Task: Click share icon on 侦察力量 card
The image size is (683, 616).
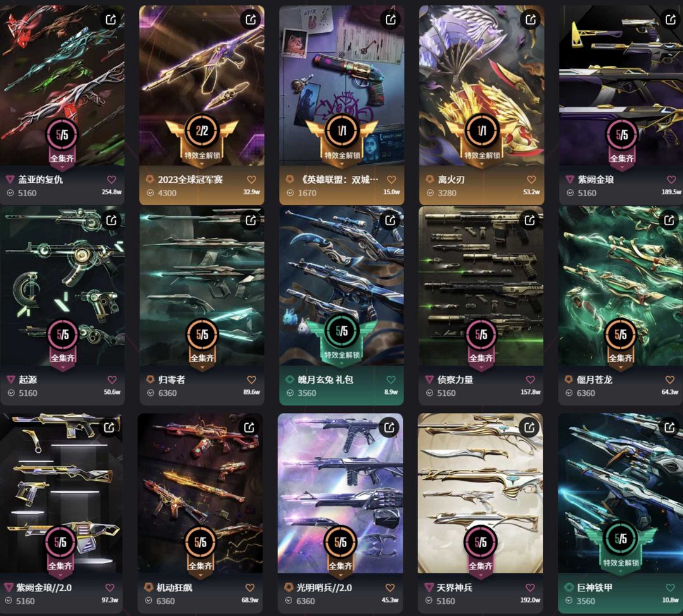Action: tap(529, 220)
